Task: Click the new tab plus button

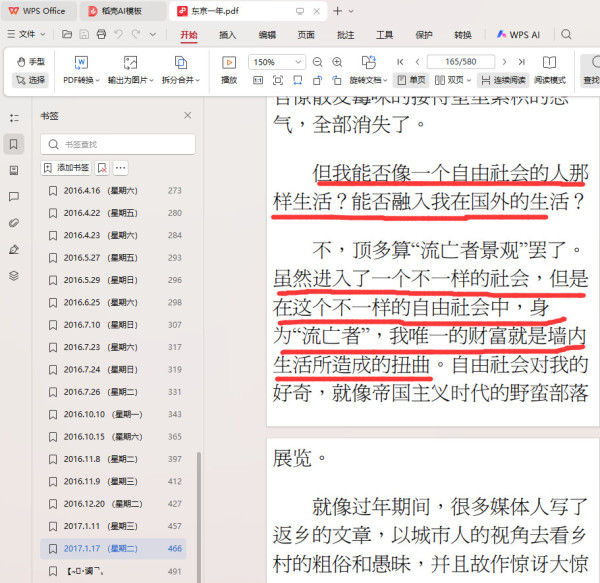Action: coord(338,11)
